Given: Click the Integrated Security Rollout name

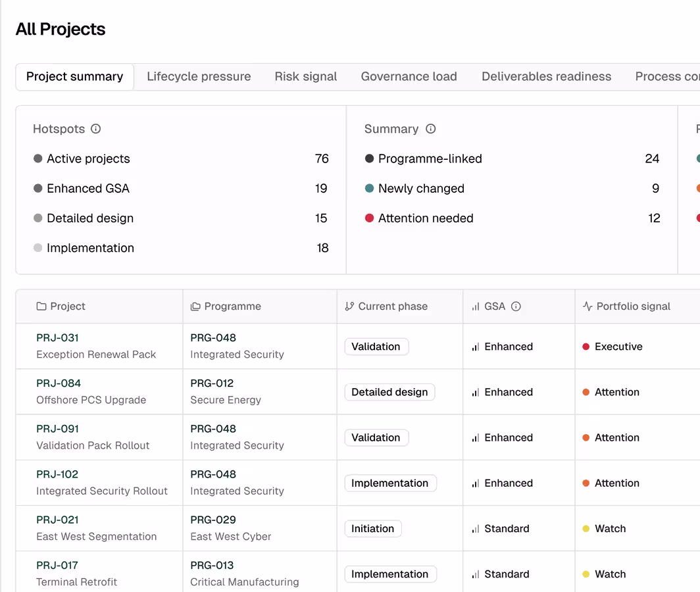Looking at the screenshot, I should click(102, 491).
